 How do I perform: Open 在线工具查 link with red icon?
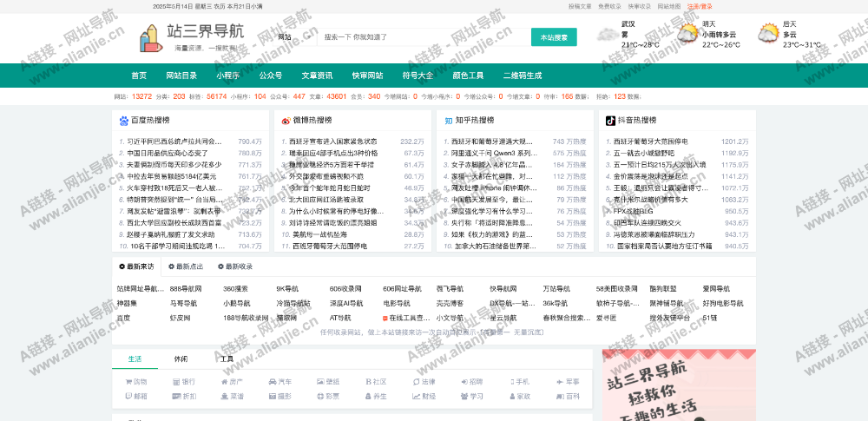406,318
